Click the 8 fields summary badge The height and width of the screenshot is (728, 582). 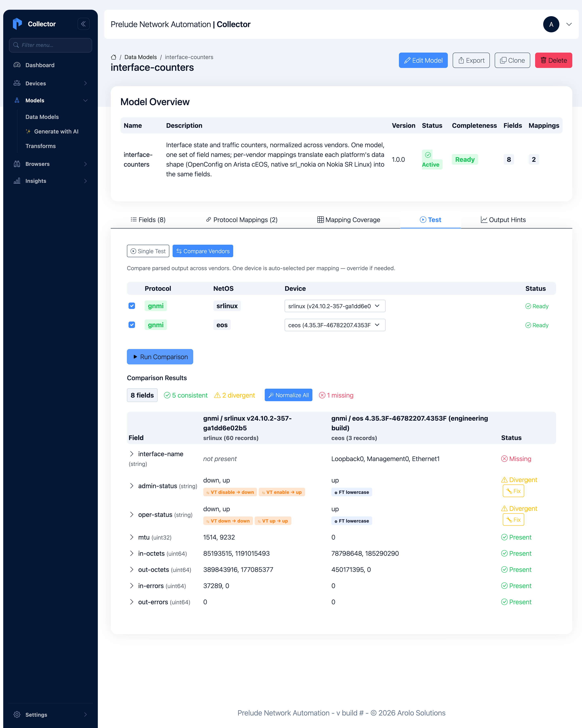[142, 395]
